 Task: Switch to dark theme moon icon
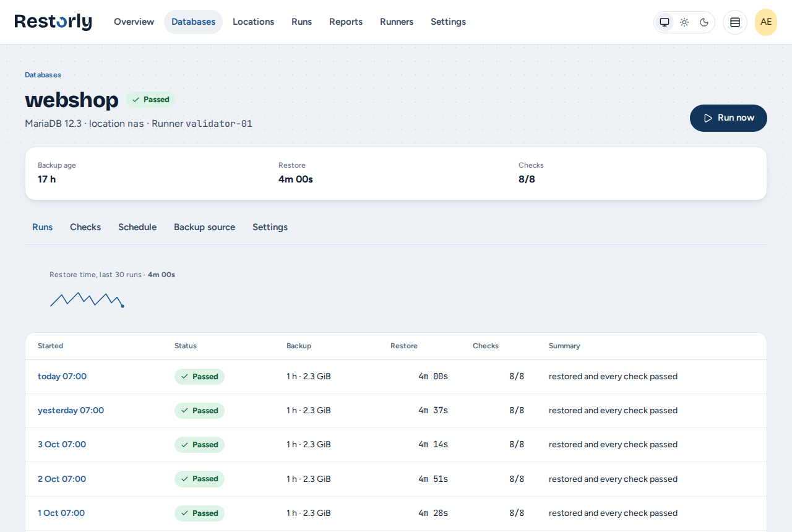[x=704, y=22]
